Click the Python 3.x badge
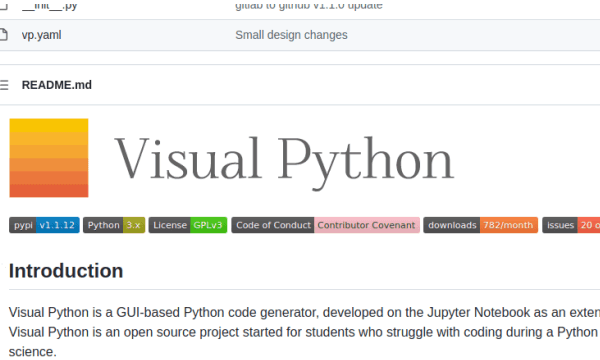Screen dimensions: 600x360 pos(114,225)
